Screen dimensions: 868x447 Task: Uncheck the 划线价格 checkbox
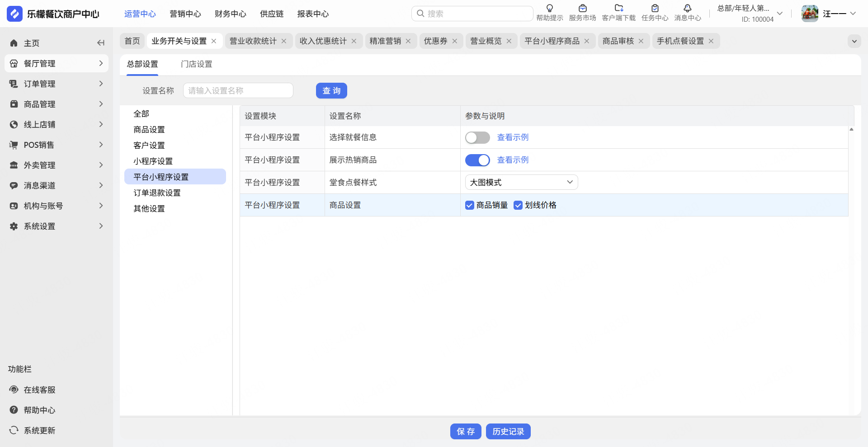(x=518, y=205)
